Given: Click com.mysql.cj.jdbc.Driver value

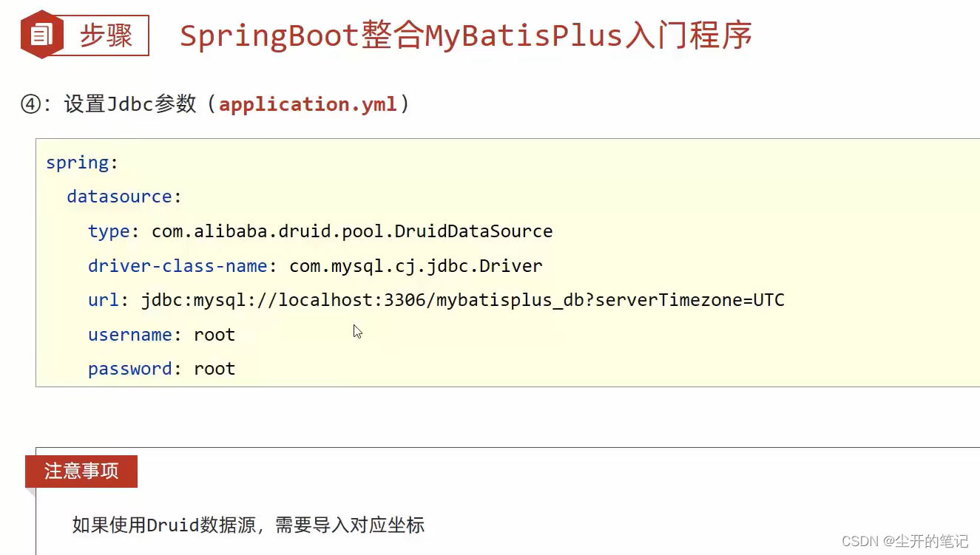Looking at the screenshot, I should [416, 266].
